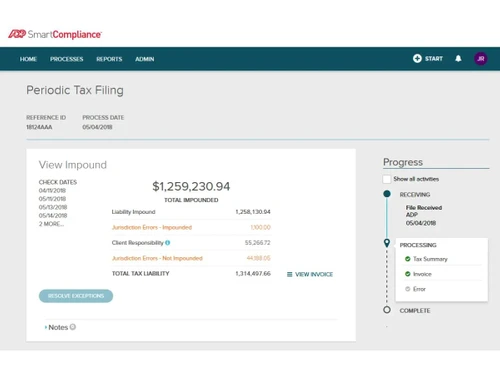Click the TOTAL TAX LIABILITY label
Viewport: 500px width, 375px height.
tap(141, 274)
